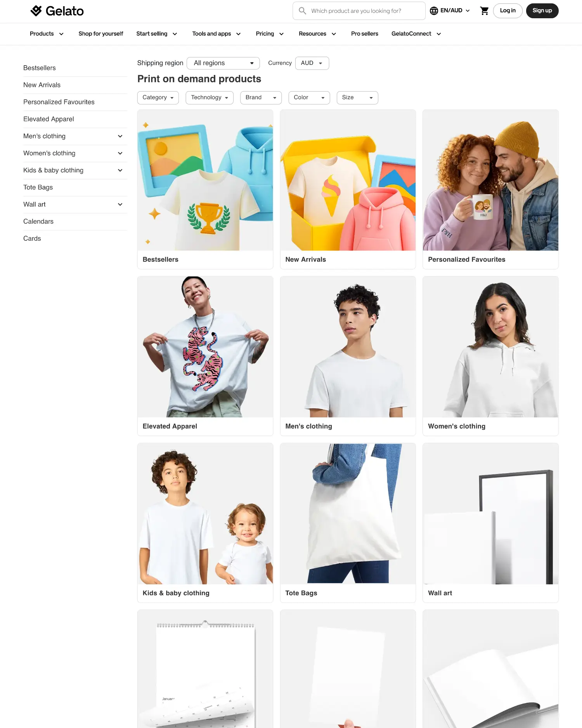Screen dimensions: 582x728
Task: Open the Products menu
Action: pyautogui.click(x=47, y=34)
